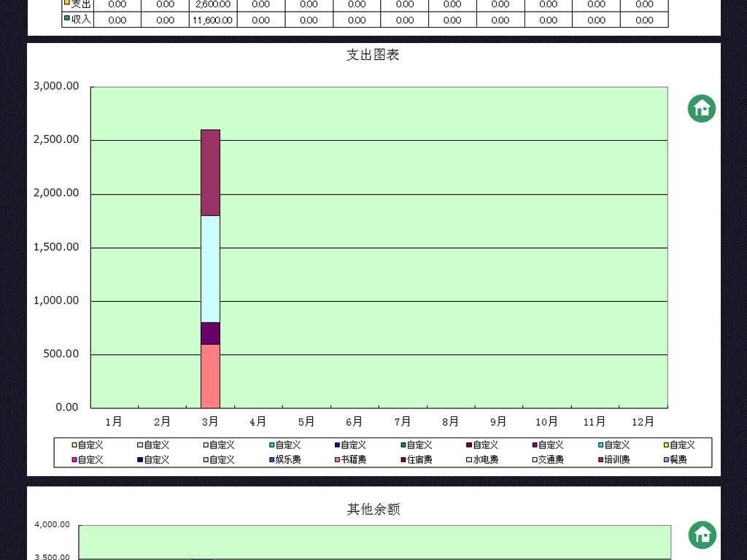
Task: Click the 7月 axis label
Action: [x=403, y=421]
